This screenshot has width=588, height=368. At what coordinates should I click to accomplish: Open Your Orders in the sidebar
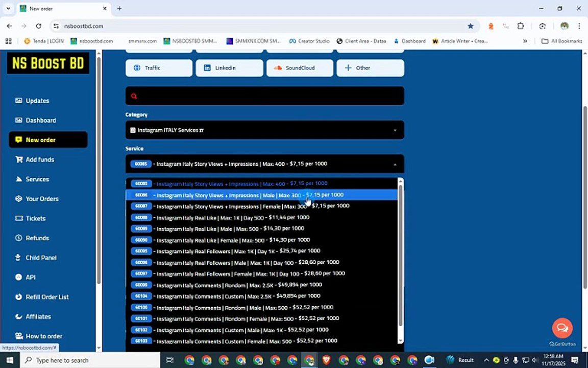[x=37, y=199]
